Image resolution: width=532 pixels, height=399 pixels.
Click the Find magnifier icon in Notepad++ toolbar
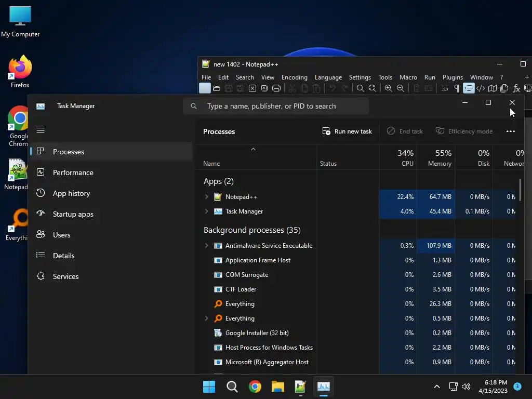(361, 88)
